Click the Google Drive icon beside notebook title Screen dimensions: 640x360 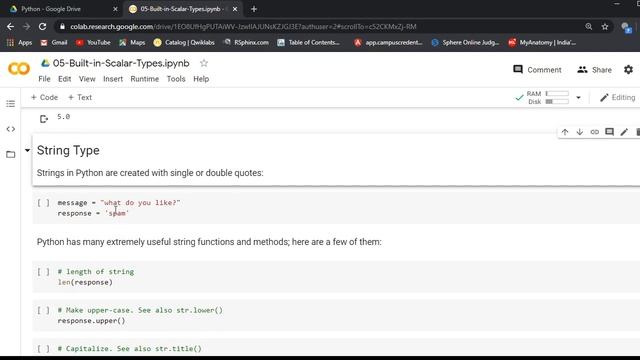[45, 63]
